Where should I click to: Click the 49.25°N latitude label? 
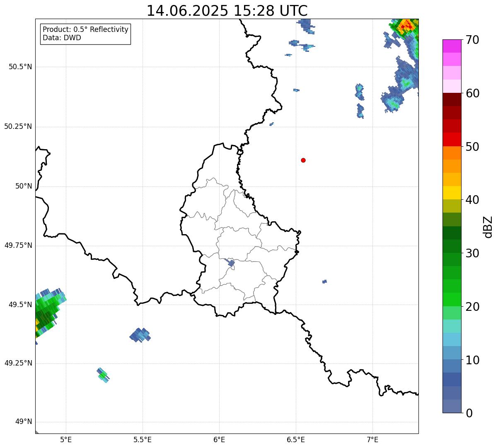click(x=18, y=363)
